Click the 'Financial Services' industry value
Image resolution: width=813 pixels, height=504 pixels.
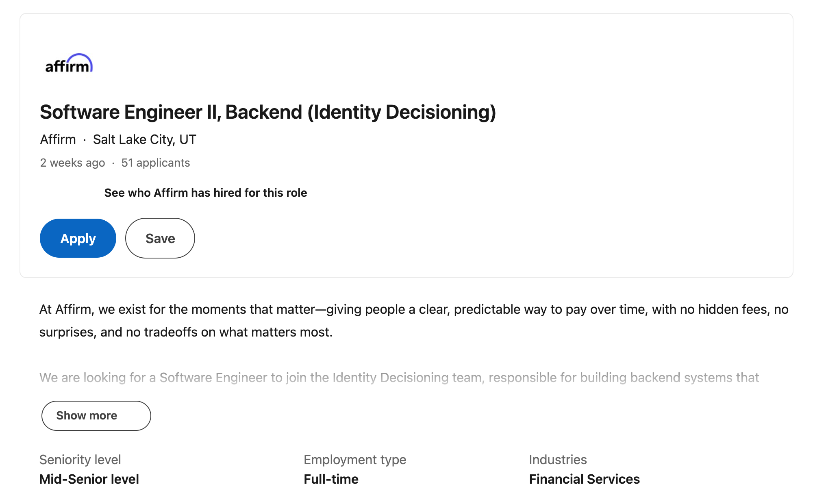pyautogui.click(x=585, y=479)
